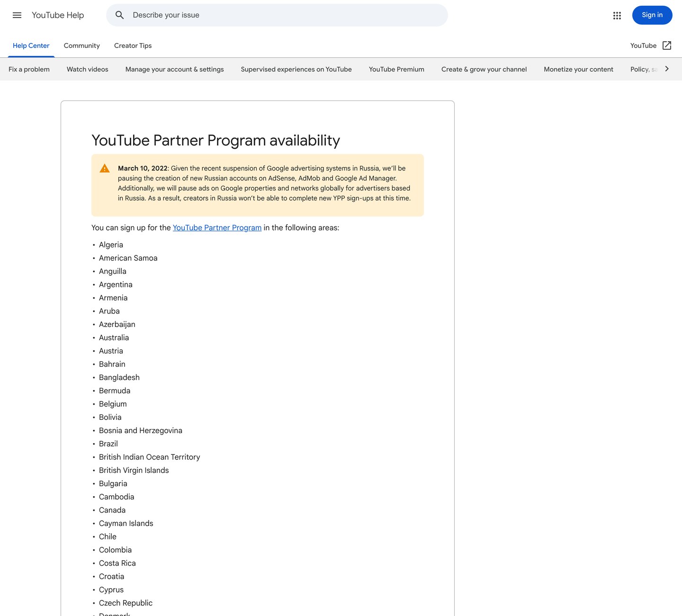Select Algeria in the list
Image resolution: width=682 pixels, height=616 pixels.
pos(111,245)
